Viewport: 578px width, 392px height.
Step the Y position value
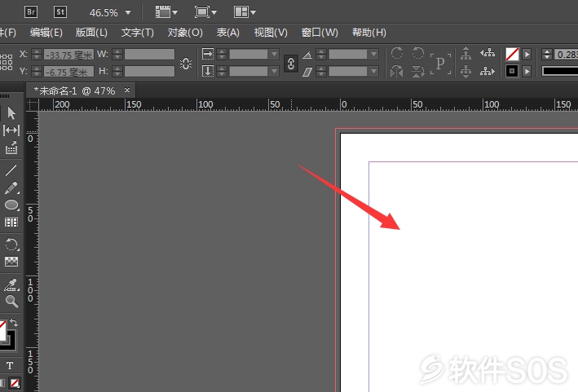coord(37,72)
